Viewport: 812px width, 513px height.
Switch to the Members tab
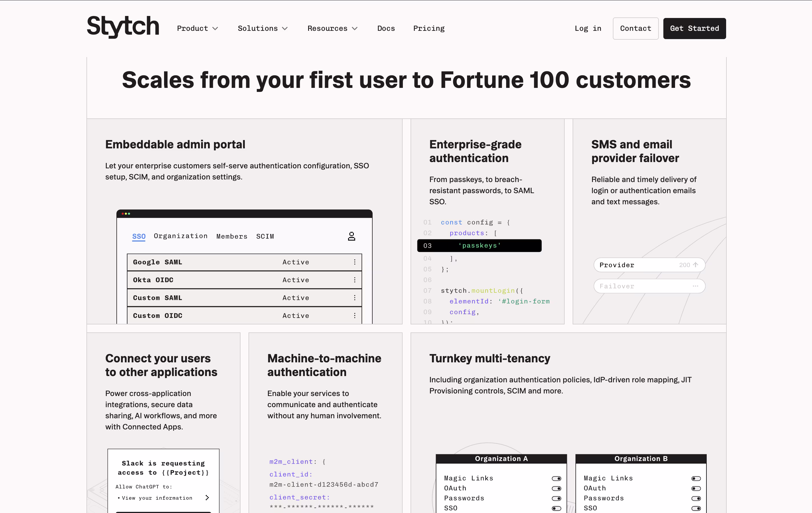click(232, 237)
